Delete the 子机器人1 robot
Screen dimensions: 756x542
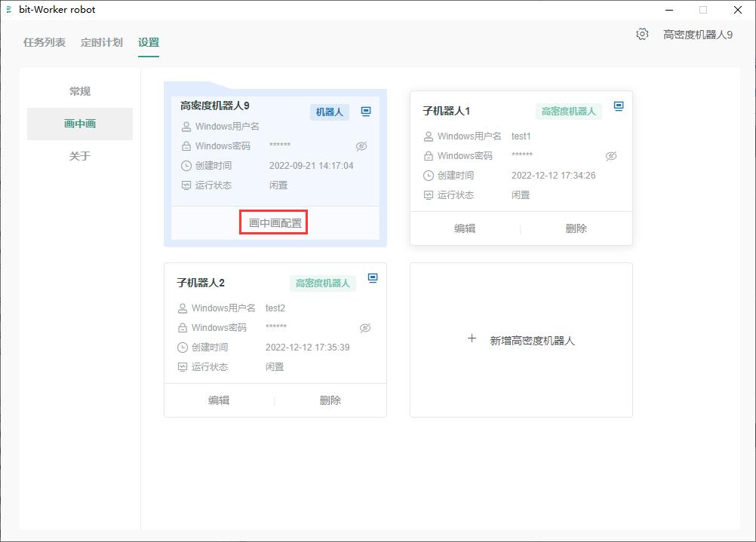click(x=576, y=228)
